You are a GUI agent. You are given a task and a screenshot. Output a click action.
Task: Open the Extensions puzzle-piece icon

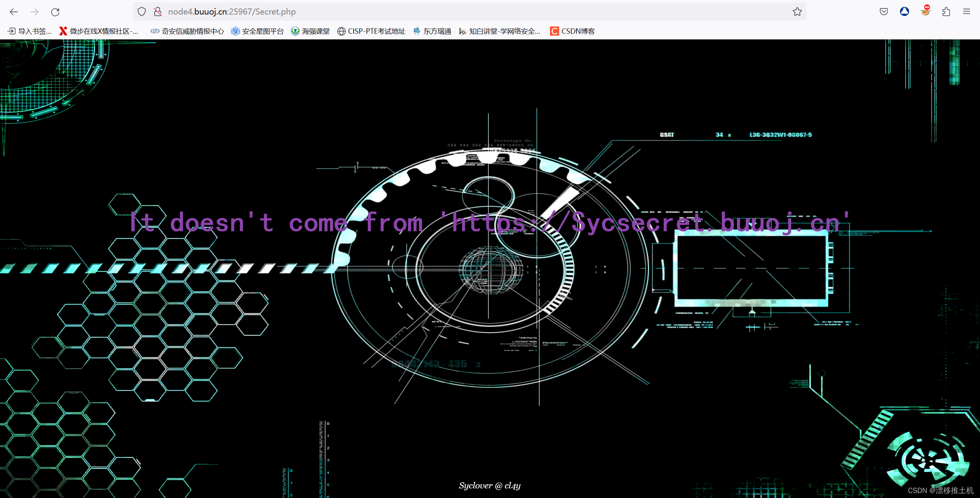point(946,11)
